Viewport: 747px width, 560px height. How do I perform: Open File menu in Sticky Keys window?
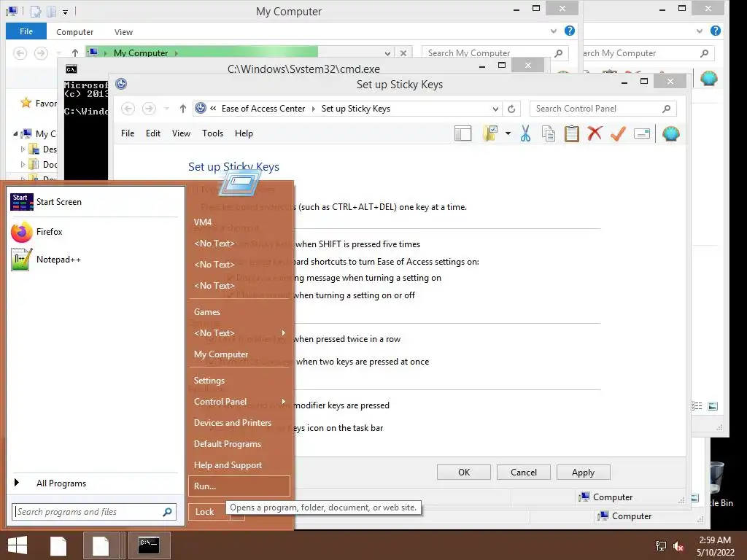[x=128, y=133]
